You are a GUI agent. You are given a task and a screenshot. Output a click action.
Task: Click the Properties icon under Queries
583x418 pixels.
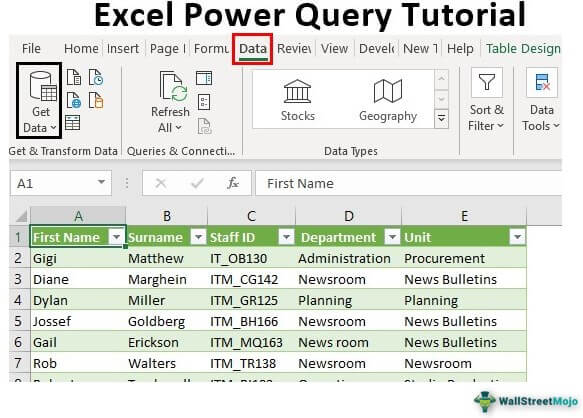[x=204, y=102]
